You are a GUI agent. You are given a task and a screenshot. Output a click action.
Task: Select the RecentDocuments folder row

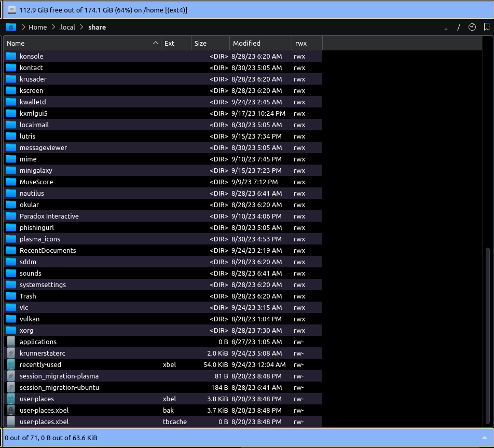tap(163, 250)
